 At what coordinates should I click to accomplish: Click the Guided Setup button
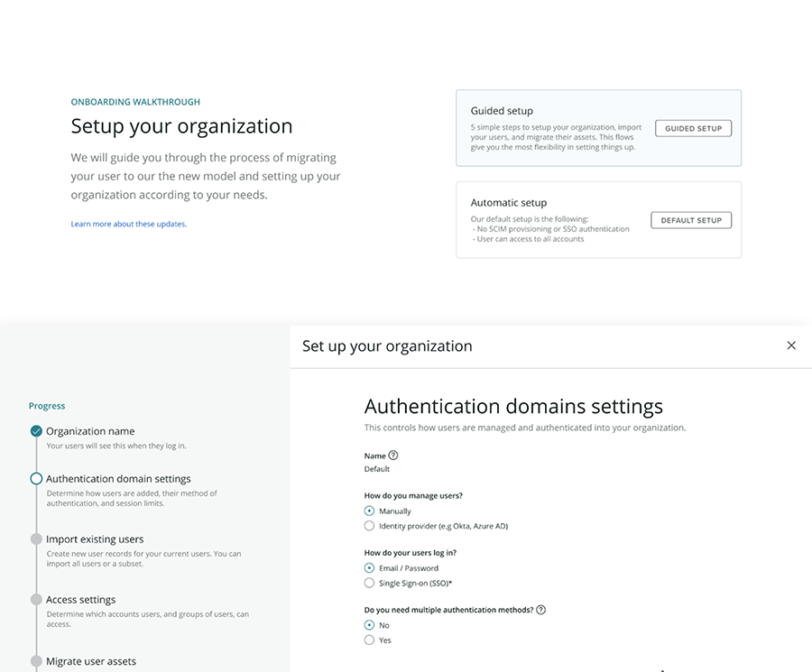pyautogui.click(x=693, y=128)
